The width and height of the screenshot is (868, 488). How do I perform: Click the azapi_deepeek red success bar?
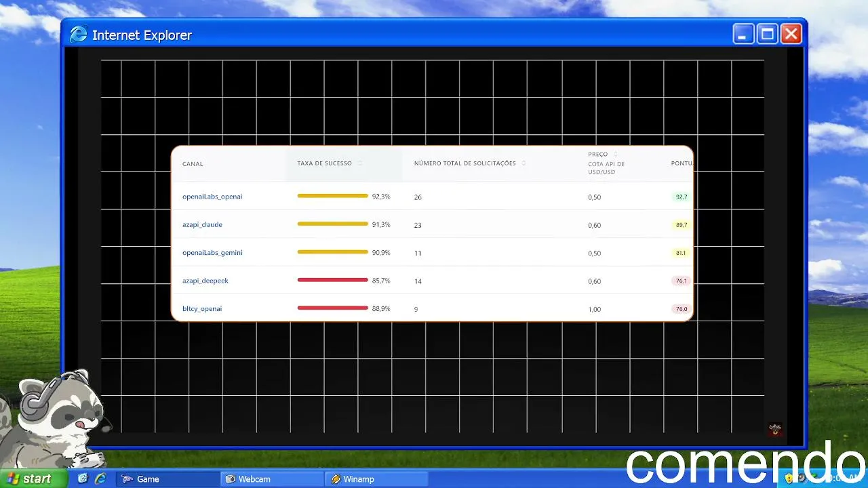tap(332, 280)
